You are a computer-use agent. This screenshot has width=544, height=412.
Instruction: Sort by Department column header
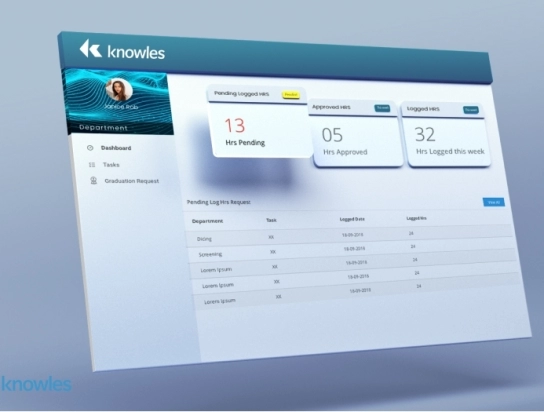click(x=207, y=221)
